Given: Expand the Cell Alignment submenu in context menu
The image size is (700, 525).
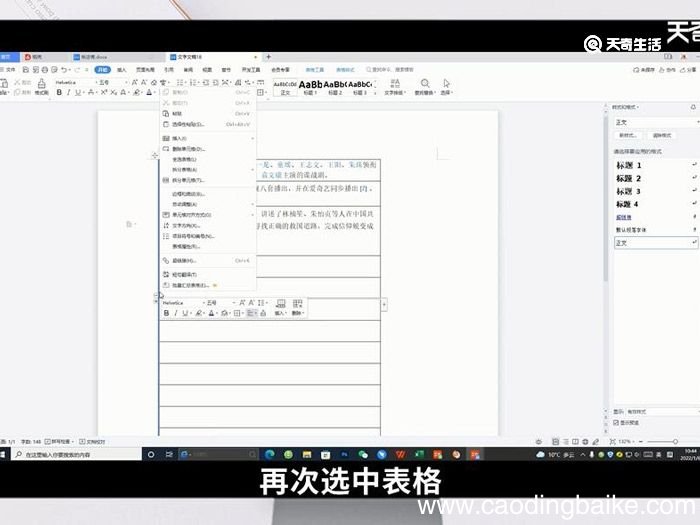Looking at the screenshot, I should tap(208, 215).
